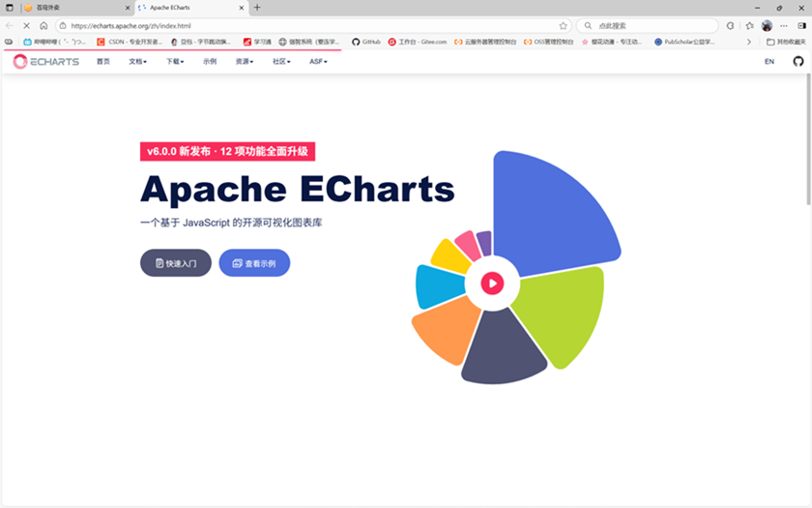Stop page loading with the X button
812x508 pixels.
(26, 25)
